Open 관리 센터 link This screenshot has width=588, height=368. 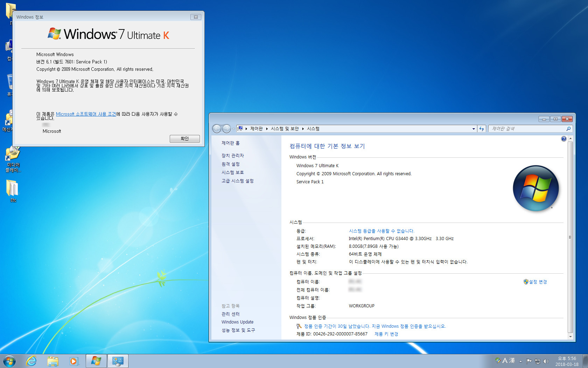(x=230, y=314)
